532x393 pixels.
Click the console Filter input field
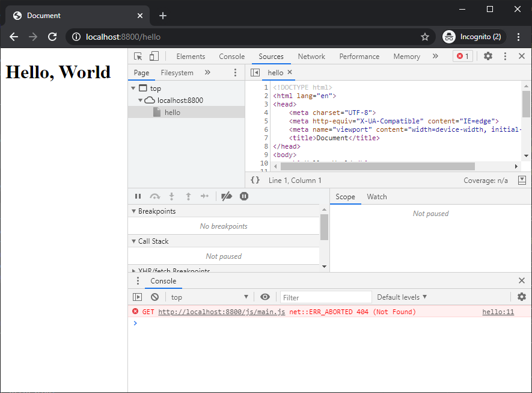coord(326,297)
